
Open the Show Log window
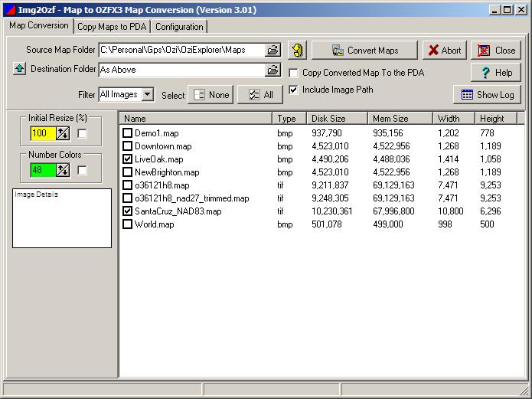click(x=487, y=95)
